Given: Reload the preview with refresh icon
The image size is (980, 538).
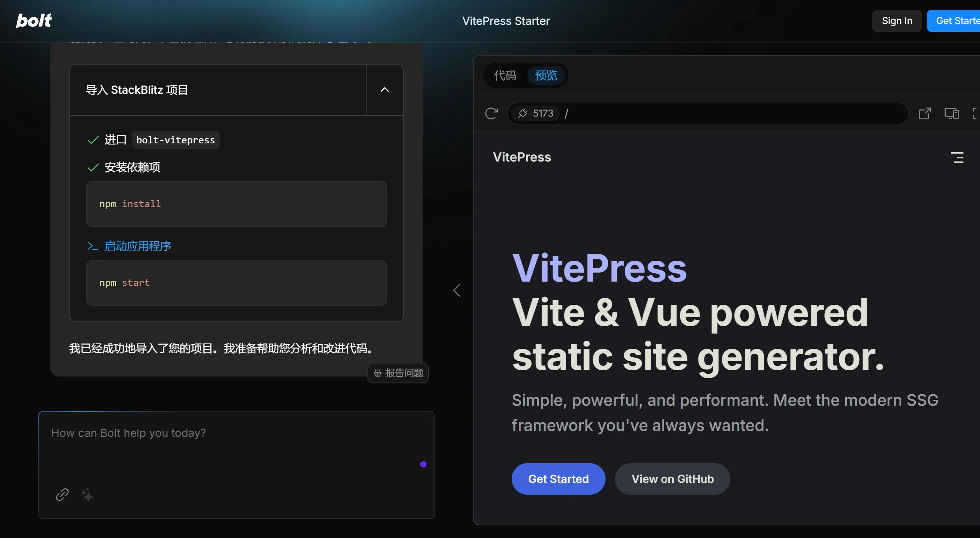Looking at the screenshot, I should pyautogui.click(x=491, y=113).
